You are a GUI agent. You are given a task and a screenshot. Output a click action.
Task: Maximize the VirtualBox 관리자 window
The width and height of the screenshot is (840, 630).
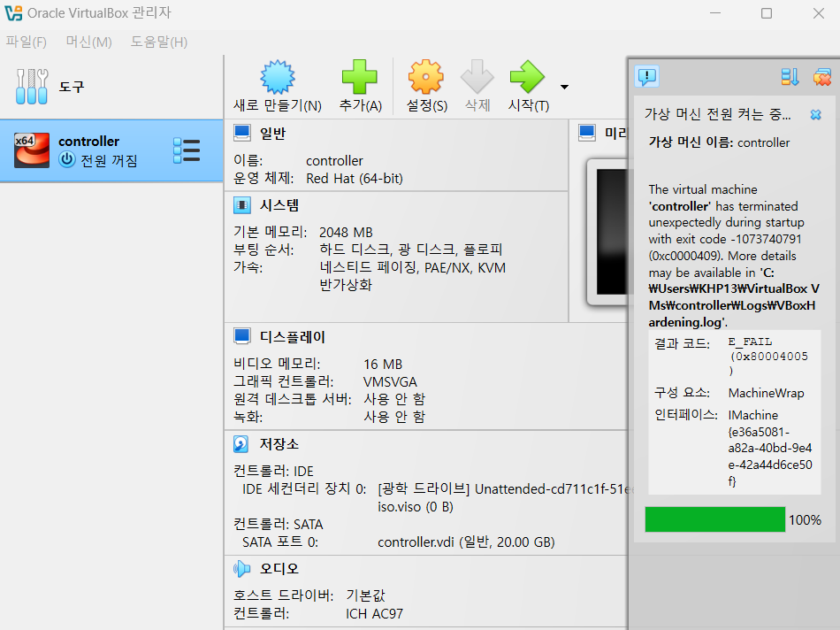tap(767, 13)
